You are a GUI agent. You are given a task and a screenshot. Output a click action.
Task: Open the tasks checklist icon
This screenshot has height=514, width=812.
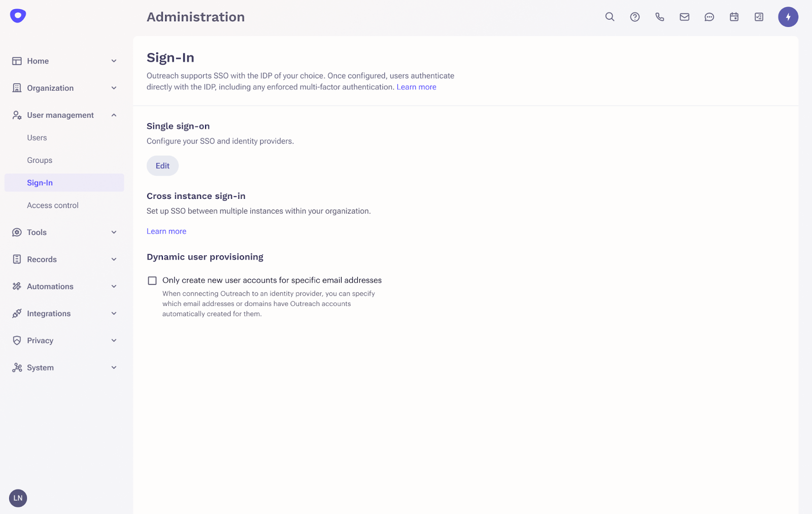tap(759, 17)
